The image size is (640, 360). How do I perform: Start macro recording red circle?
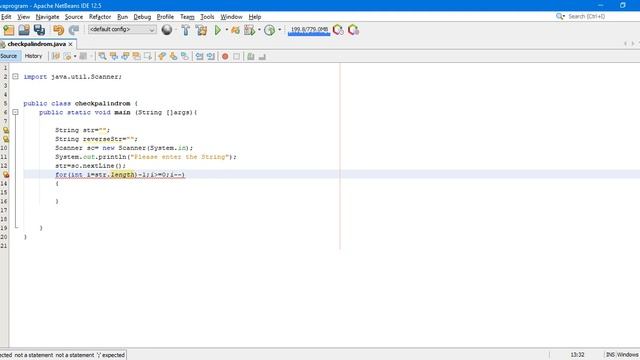click(225, 56)
